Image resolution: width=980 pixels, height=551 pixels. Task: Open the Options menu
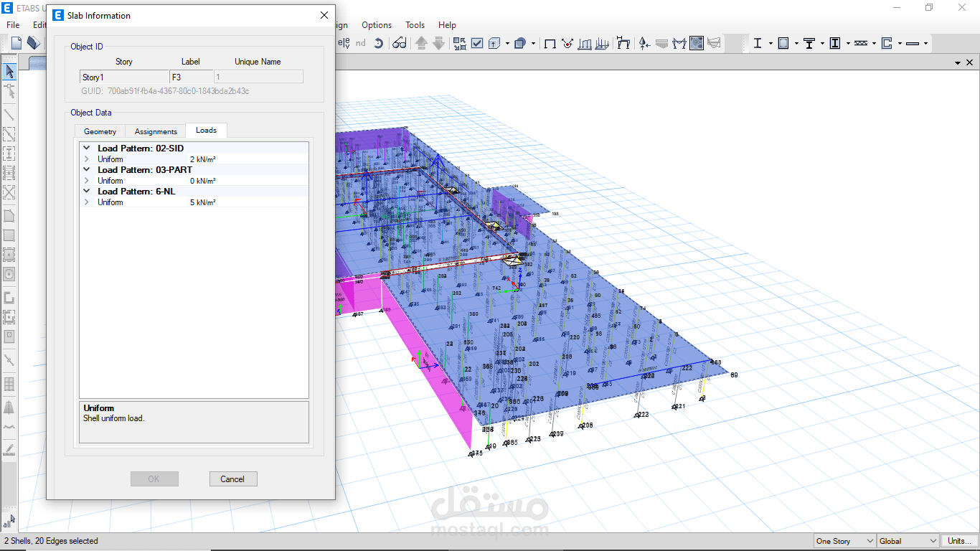377,24
